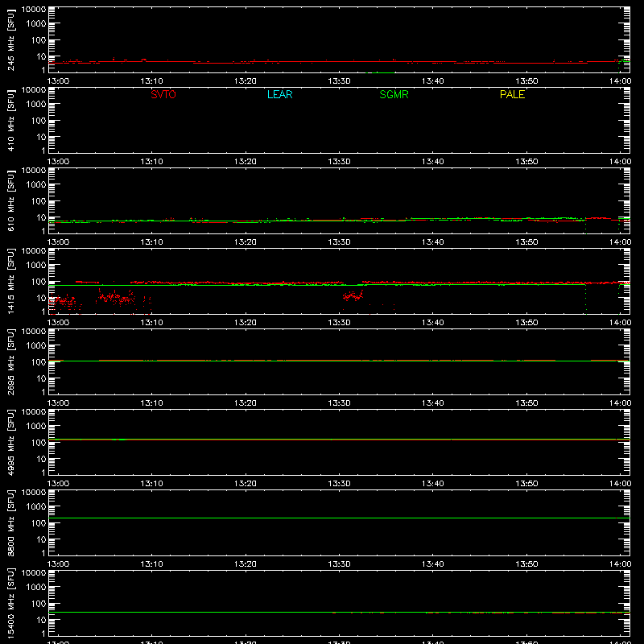644x644 pixels.
Task: Click the 1000 tick label of the 410 MHz panel
Action: (36, 104)
